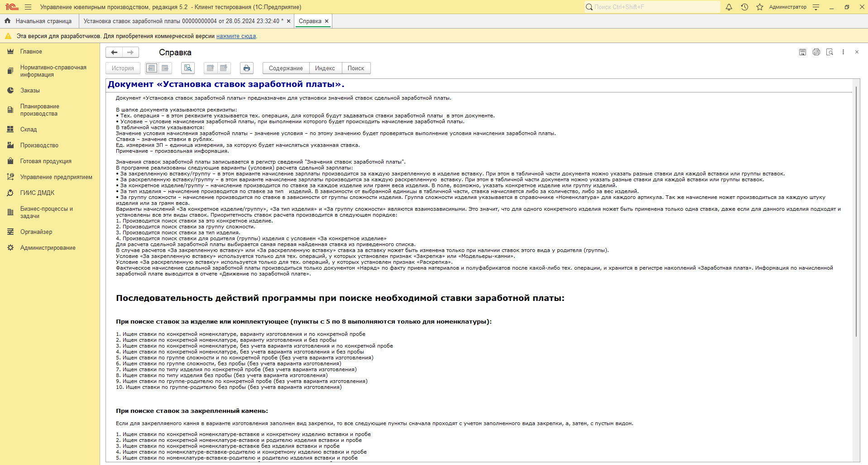Click the Планирование производства icon

pyautogui.click(x=10, y=110)
